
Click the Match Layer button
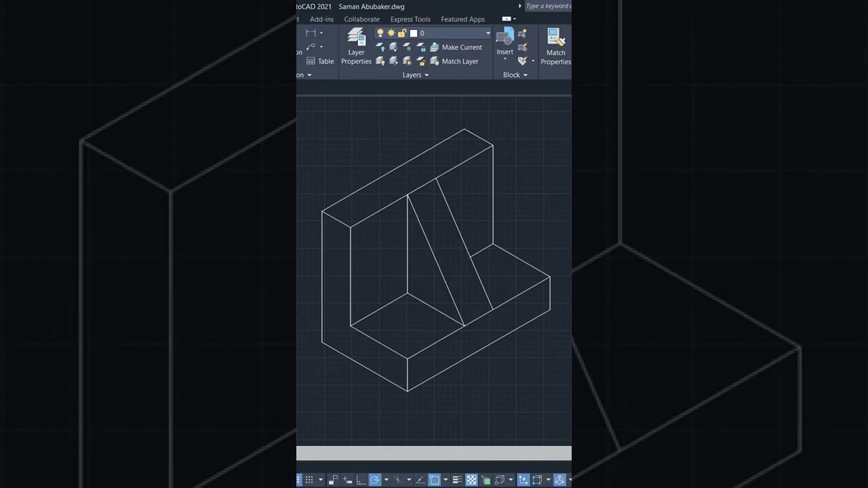click(454, 61)
